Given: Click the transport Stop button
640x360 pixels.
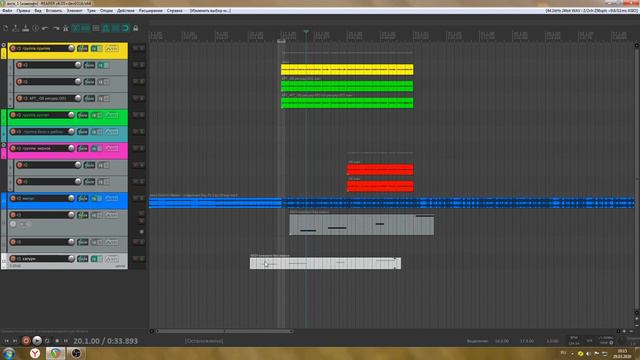Looking at the screenshot, I should coord(57,341).
